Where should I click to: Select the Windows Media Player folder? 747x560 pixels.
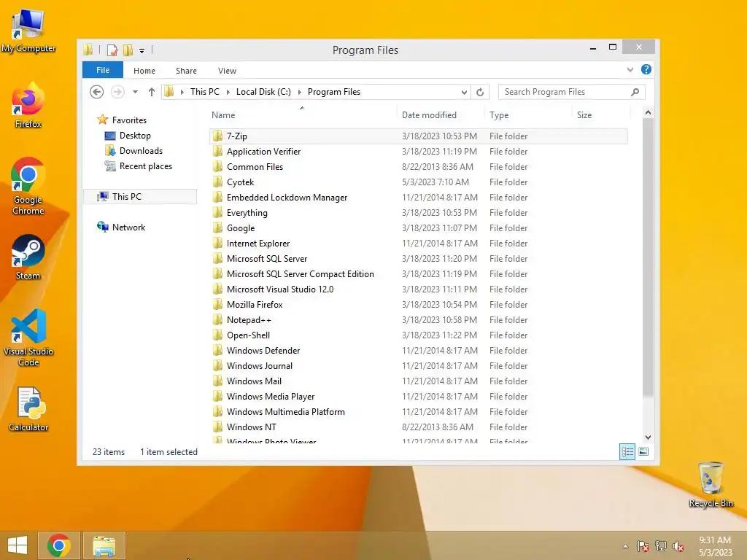[418, 396]
